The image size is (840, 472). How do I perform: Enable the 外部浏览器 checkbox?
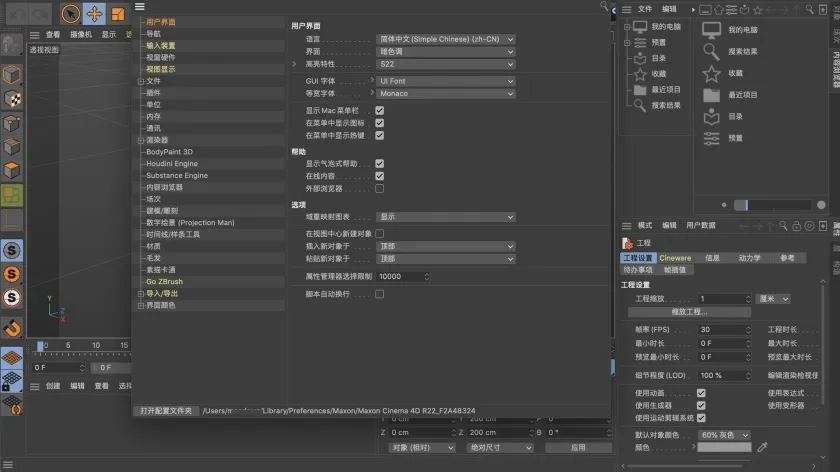(x=379, y=188)
